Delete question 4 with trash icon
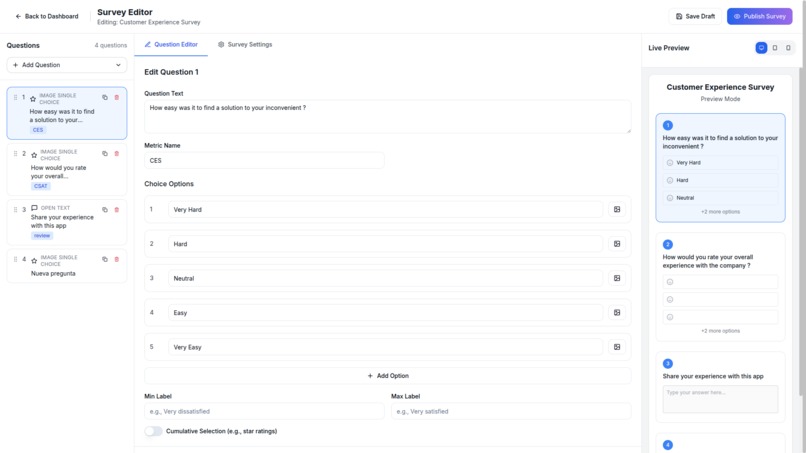 click(x=117, y=259)
